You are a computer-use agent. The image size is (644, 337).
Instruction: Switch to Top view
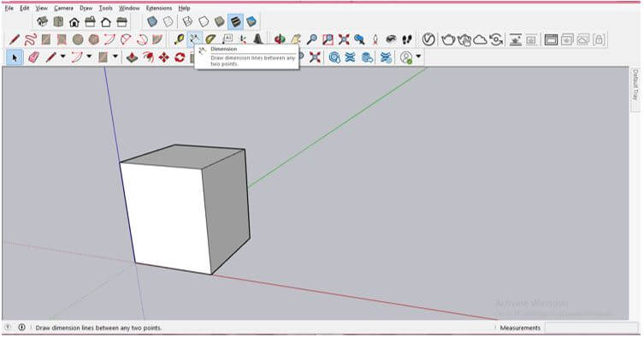pos(58,21)
